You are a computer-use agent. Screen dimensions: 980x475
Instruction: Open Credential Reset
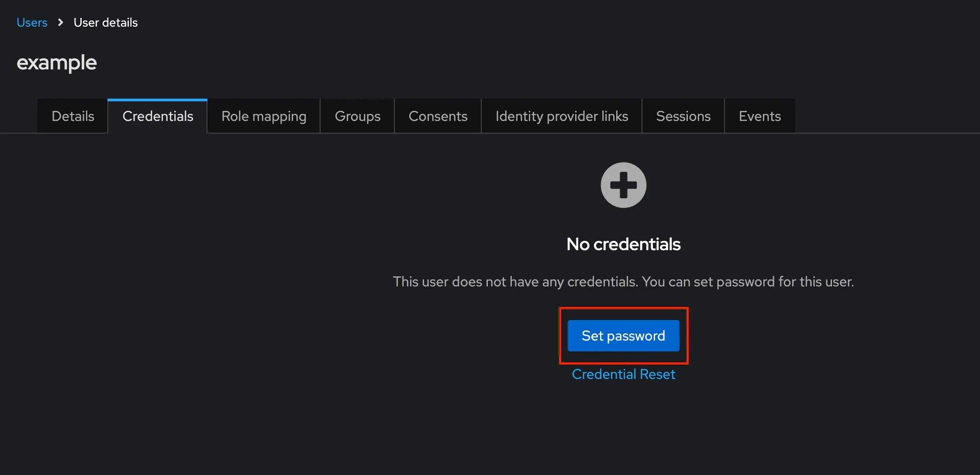tap(623, 374)
